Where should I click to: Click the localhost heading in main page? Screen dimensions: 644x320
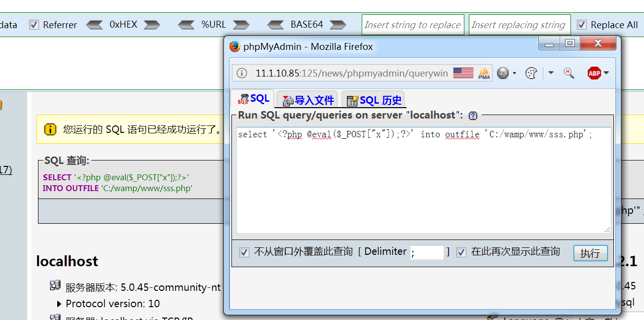tap(67, 261)
